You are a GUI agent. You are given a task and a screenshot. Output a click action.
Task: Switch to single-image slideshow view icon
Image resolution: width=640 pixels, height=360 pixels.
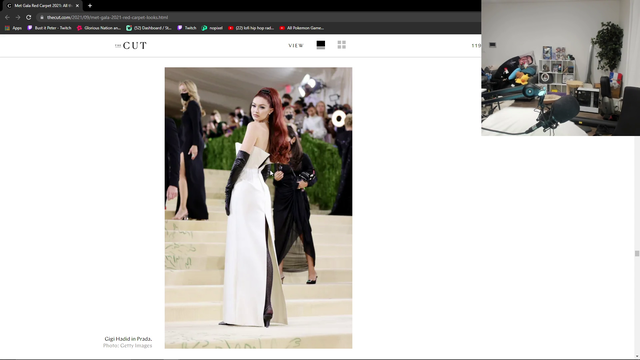[321, 45]
